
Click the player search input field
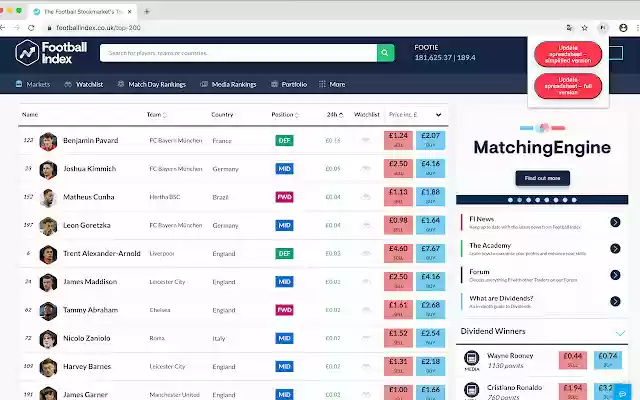[x=238, y=53]
